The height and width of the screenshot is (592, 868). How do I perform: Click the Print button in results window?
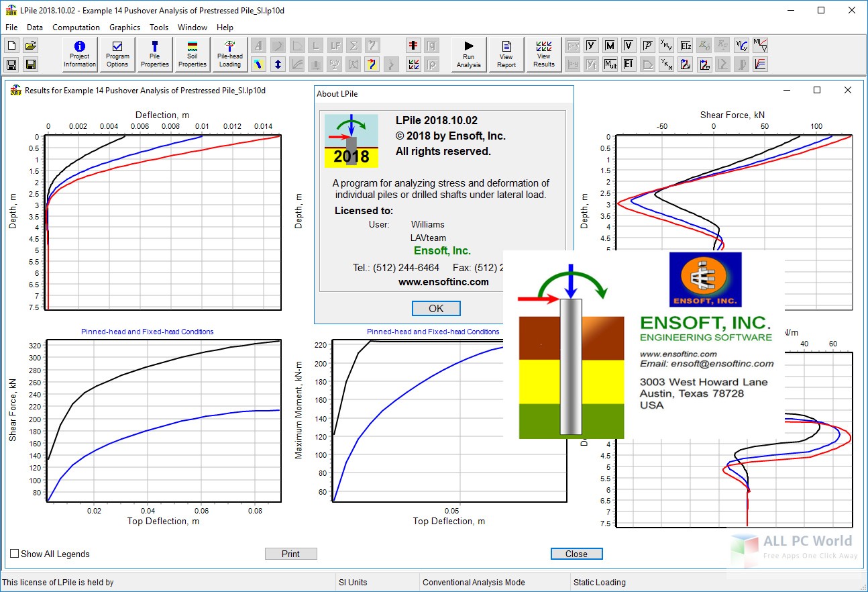290,554
